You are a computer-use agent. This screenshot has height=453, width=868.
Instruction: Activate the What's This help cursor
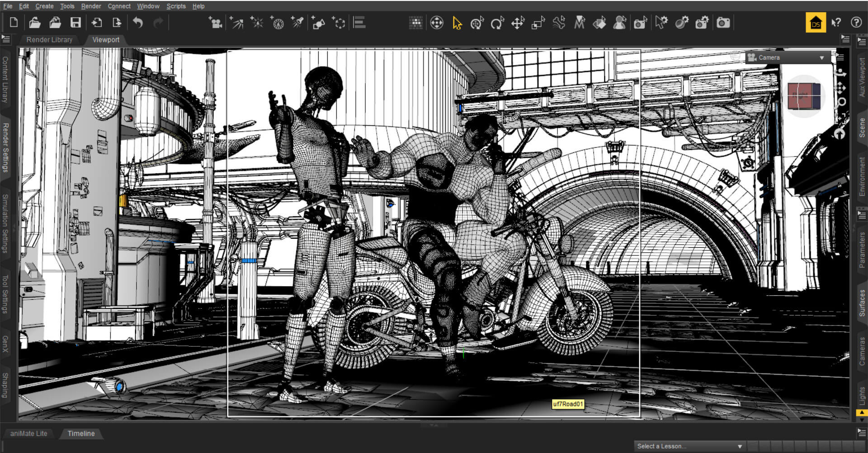(x=836, y=23)
